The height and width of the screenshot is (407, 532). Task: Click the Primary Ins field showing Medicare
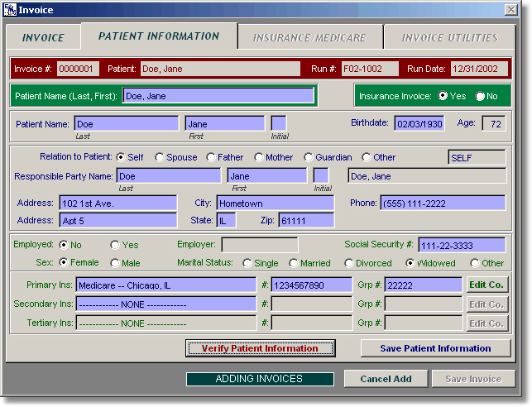165,285
